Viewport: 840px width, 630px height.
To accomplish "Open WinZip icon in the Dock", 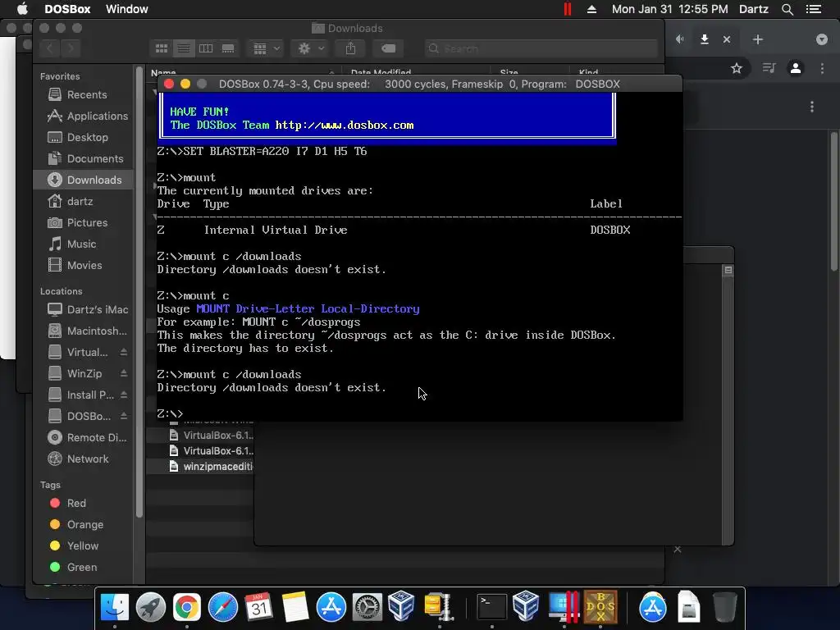I will (x=440, y=607).
